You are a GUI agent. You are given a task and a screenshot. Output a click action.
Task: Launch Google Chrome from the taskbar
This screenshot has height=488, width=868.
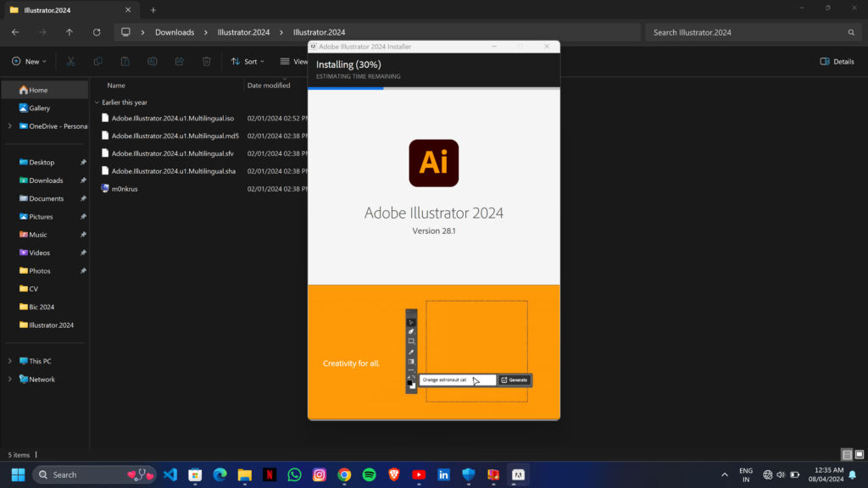(344, 474)
